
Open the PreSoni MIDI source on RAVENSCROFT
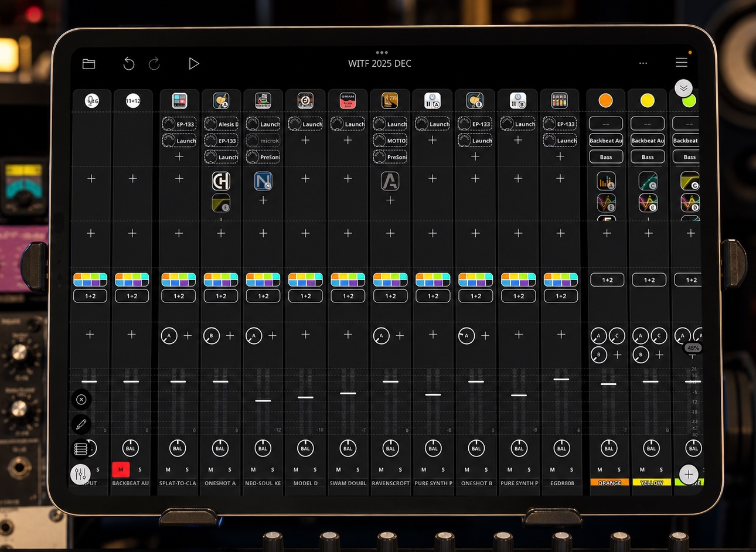[x=390, y=157]
